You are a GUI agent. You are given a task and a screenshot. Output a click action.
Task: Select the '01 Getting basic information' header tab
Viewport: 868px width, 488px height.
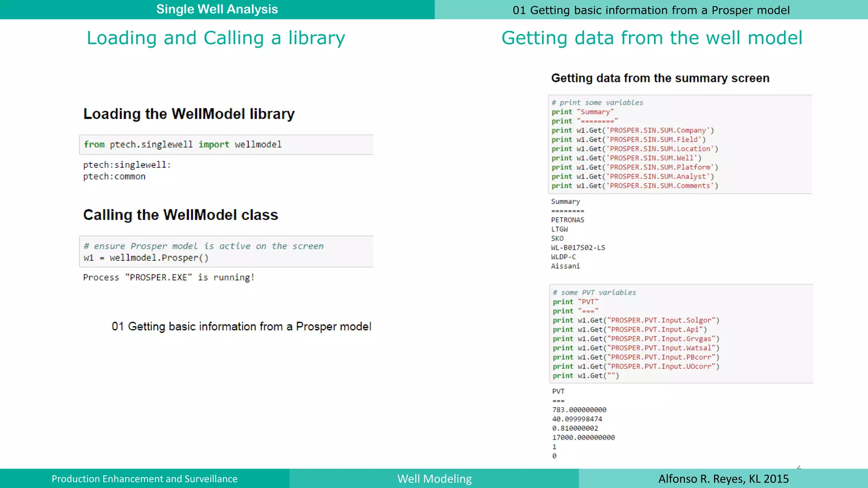click(x=651, y=10)
